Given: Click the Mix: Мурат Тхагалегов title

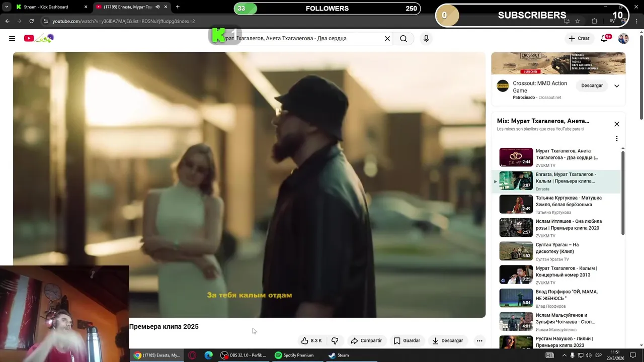Looking at the screenshot, I should [543, 121].
